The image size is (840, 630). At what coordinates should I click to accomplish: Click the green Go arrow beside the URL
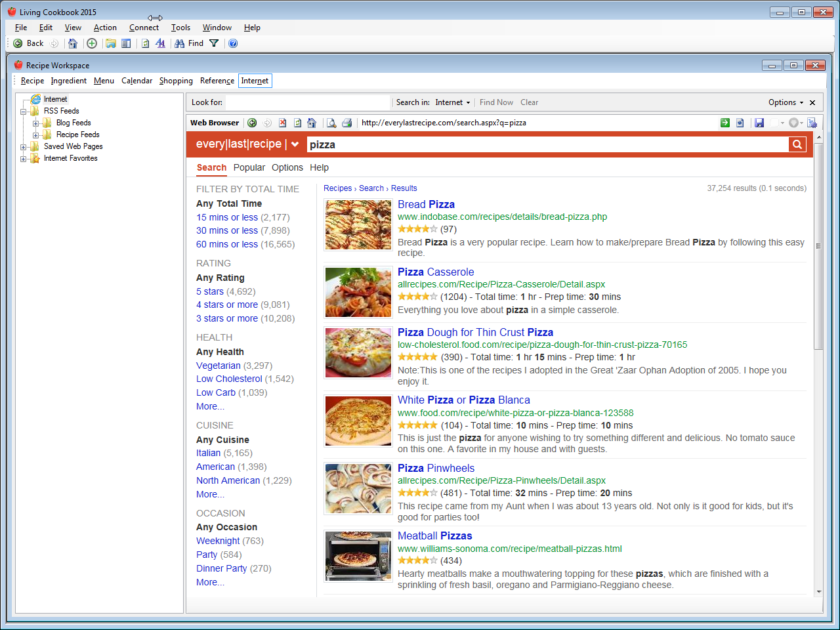[x=725, y=123]
